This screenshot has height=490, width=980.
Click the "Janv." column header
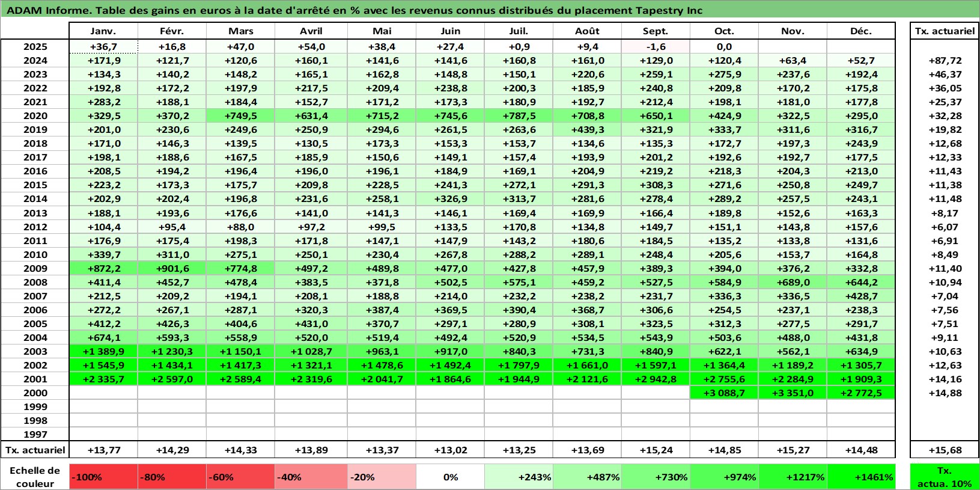(103, 31)
